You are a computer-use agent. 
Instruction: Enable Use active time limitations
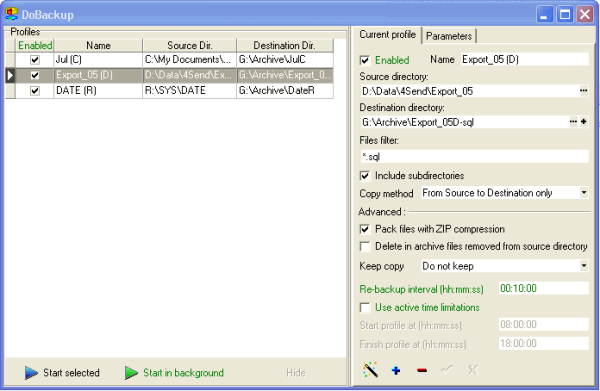coord(365,307)
